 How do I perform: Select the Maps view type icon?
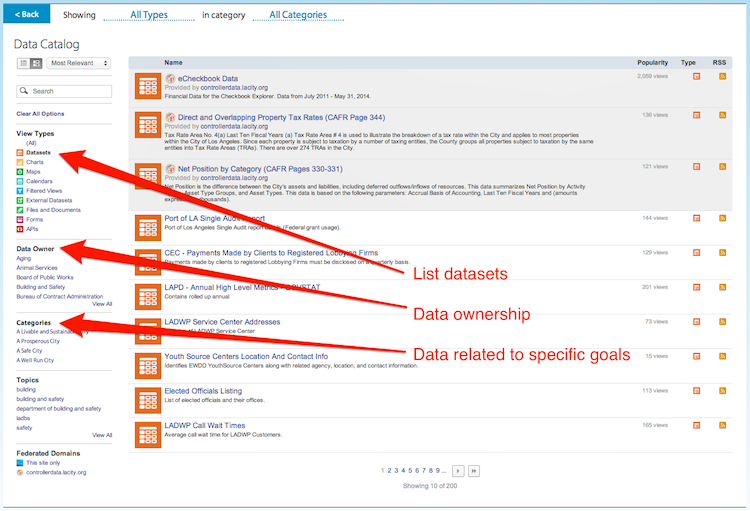tap(20, 172)
